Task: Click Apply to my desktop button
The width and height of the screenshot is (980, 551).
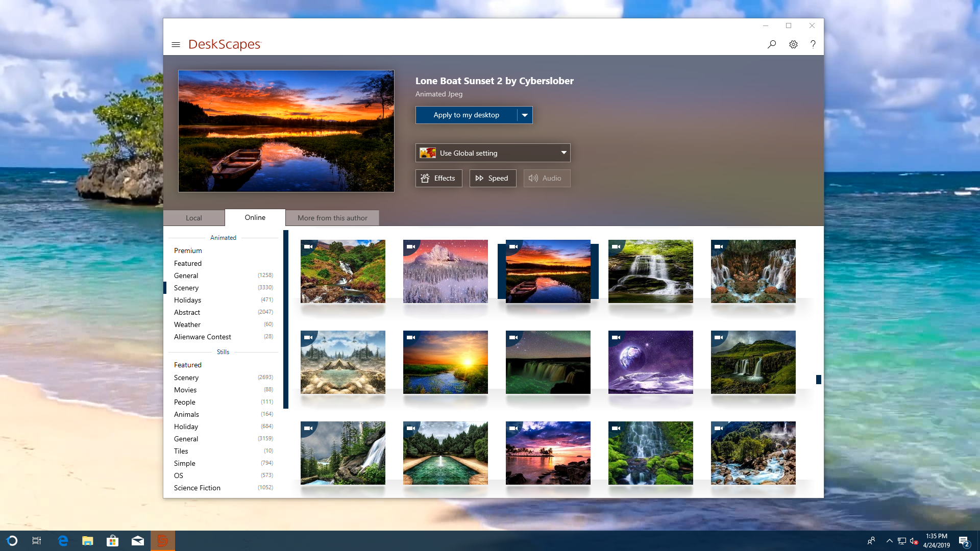Action: click(x=466, y=115)
